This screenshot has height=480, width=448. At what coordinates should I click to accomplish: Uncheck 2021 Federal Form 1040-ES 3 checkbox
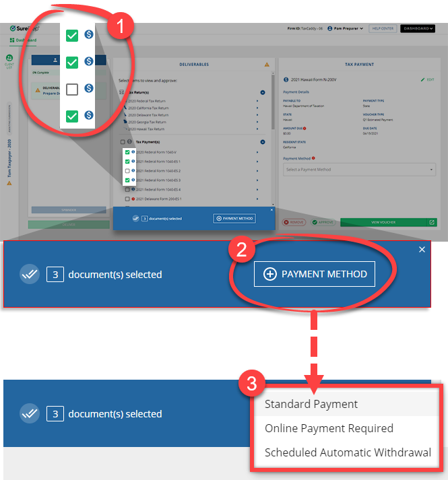coord(127,180)
